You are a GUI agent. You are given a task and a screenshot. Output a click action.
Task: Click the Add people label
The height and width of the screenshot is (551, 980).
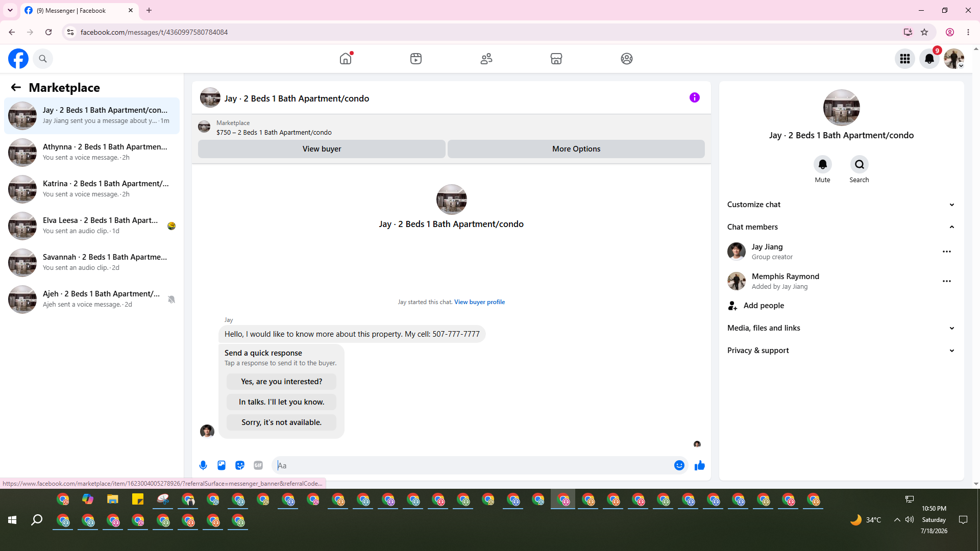click(x=764, y=306)
